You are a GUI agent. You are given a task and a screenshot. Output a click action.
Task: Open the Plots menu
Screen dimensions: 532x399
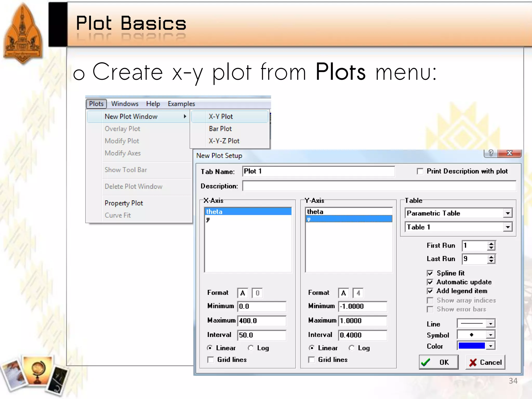pos(96,104)
